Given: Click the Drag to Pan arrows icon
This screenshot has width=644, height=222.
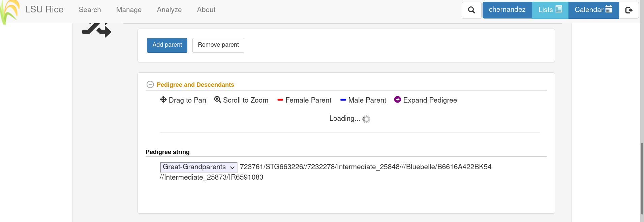Looking at the screenshot, I should [163, 100].
